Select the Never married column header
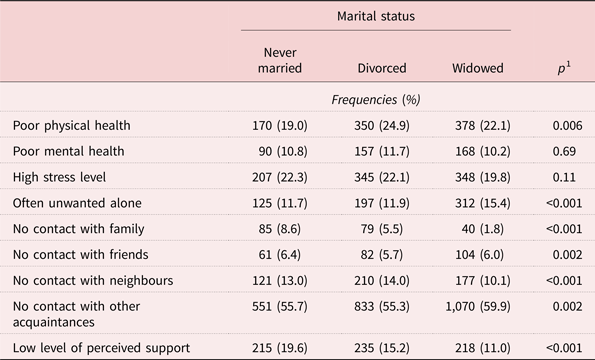 point(280,60)
